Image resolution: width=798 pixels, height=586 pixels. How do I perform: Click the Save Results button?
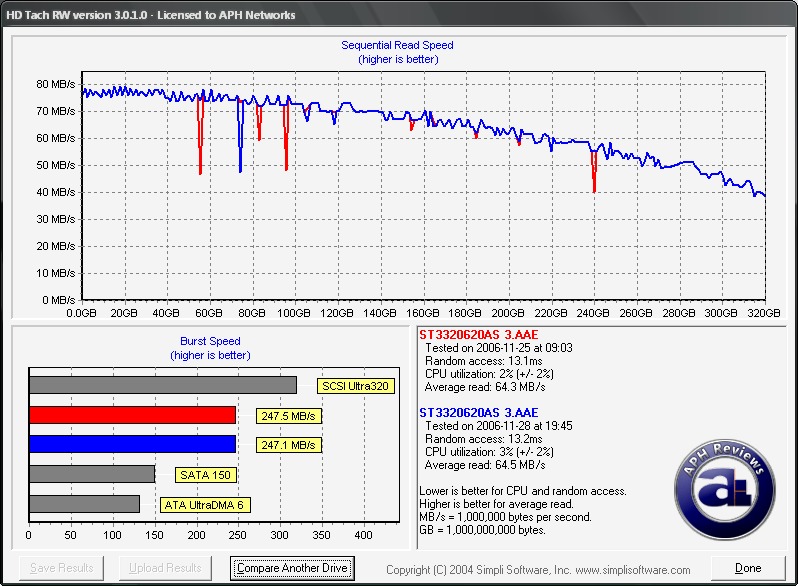point(62,568)
